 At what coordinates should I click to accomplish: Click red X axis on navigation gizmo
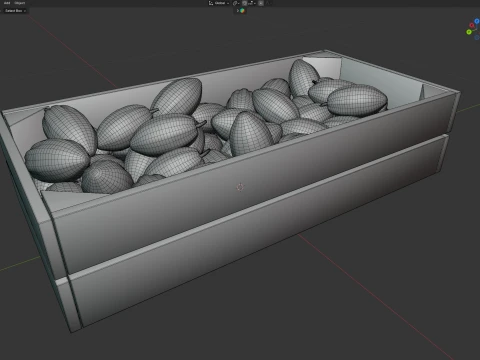click(472, 25)
